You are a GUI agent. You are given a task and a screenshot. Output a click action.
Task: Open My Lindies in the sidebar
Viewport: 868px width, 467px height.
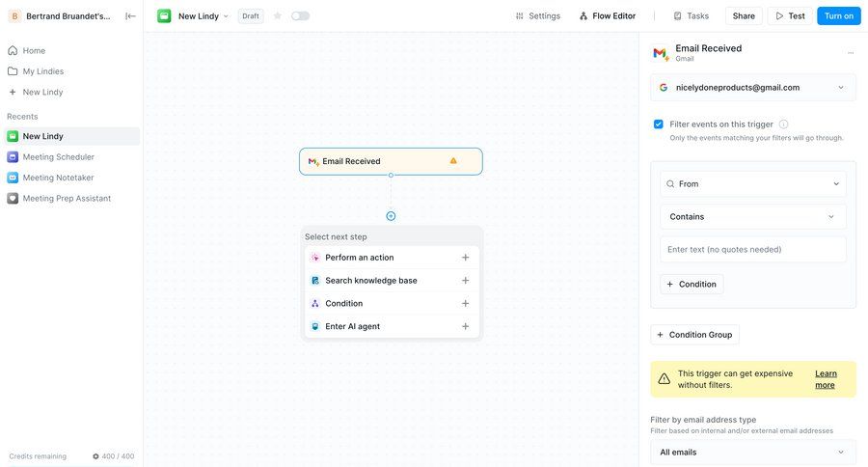click(x=72, y=71)
